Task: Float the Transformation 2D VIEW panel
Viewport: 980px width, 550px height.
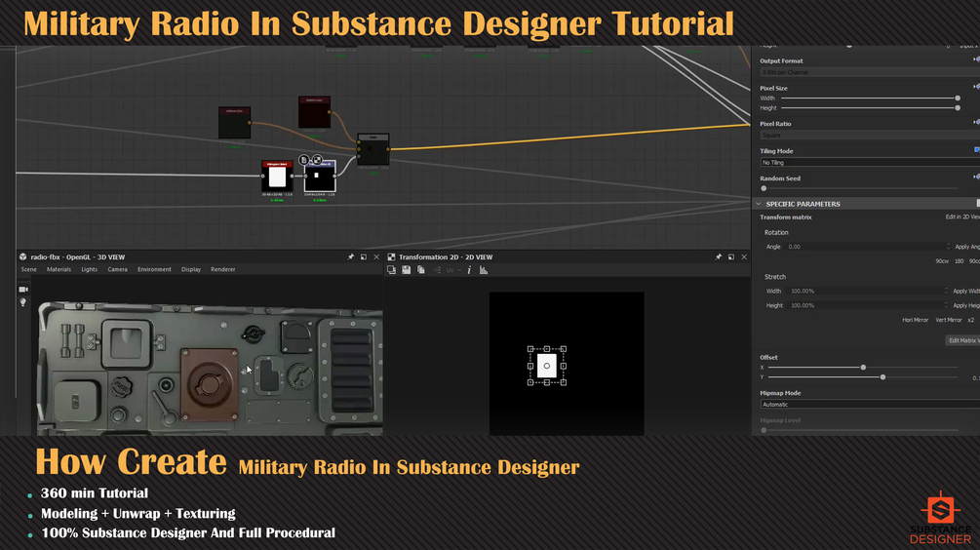Action: (x=731, y=256)
